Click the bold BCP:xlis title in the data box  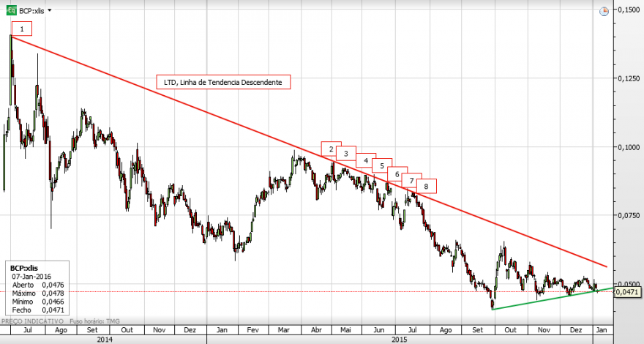pyautogui.click(x=24, y=269)
